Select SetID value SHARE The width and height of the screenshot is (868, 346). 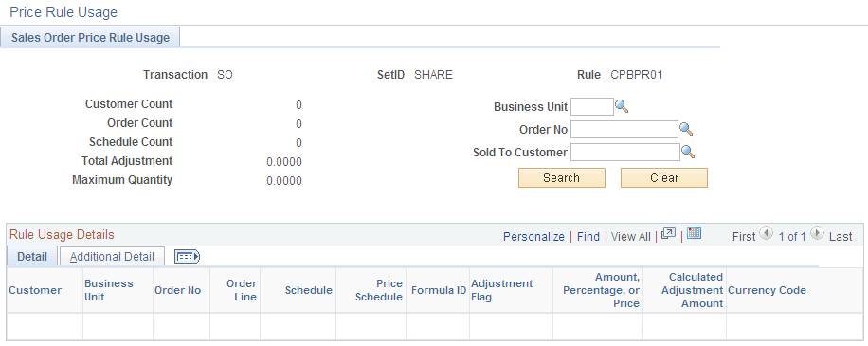tap(433, 75)
